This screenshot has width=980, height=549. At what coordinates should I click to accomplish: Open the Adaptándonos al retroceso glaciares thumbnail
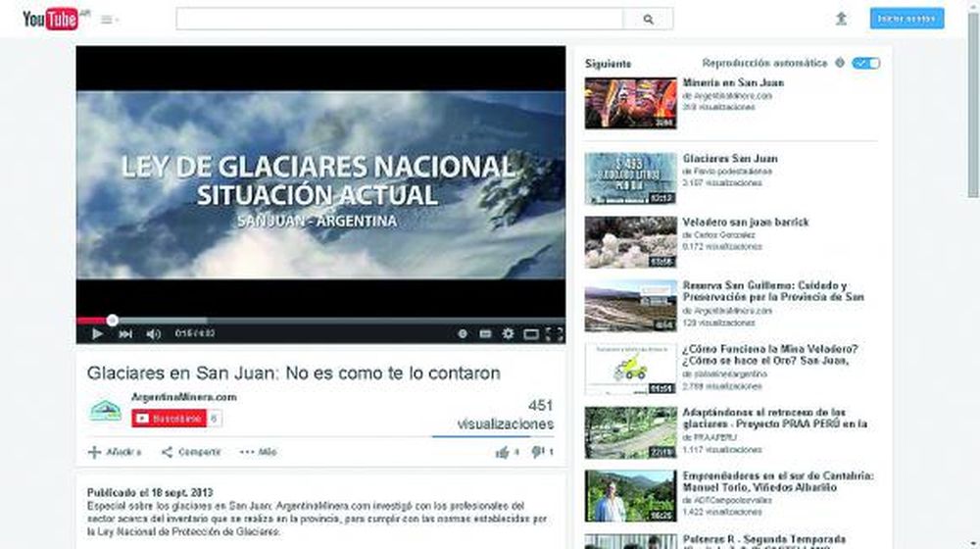[x=630, y=432]
